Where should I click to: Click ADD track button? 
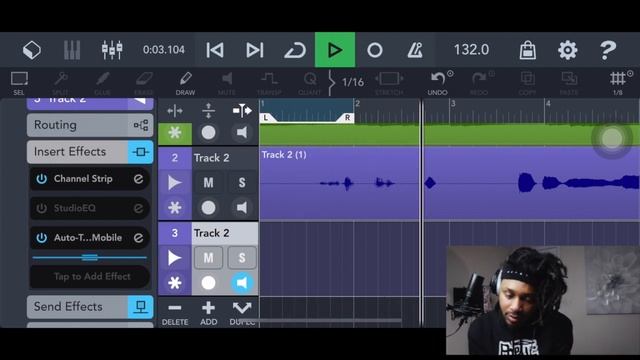(208, 313)
